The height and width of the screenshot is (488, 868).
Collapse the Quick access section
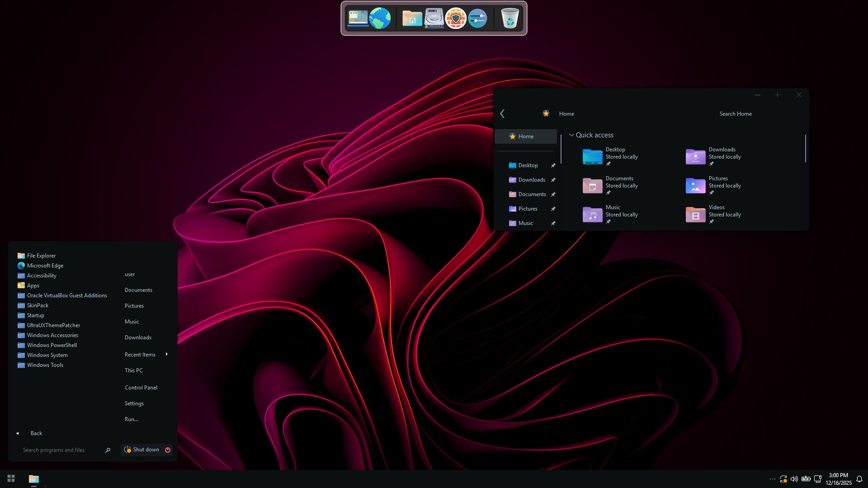click(571, 135)
